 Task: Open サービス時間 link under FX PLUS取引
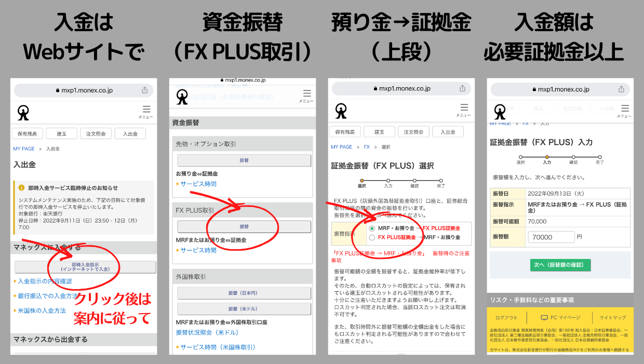point(198,251)
